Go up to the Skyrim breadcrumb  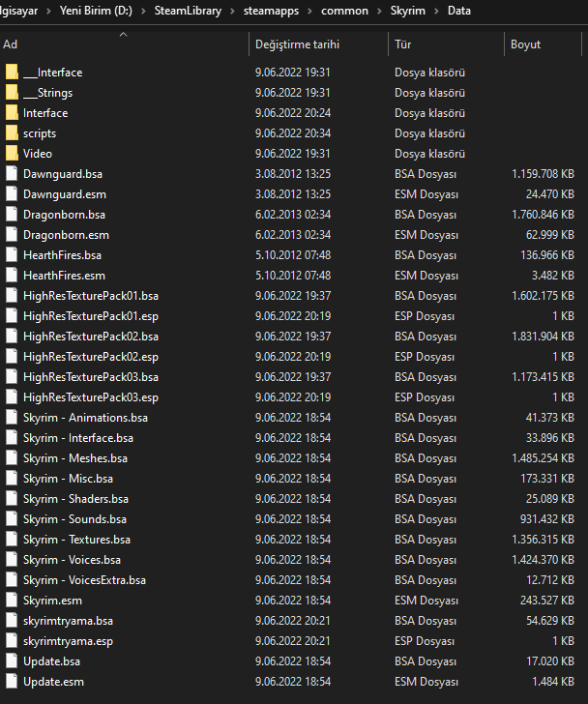tap(407, 11)
